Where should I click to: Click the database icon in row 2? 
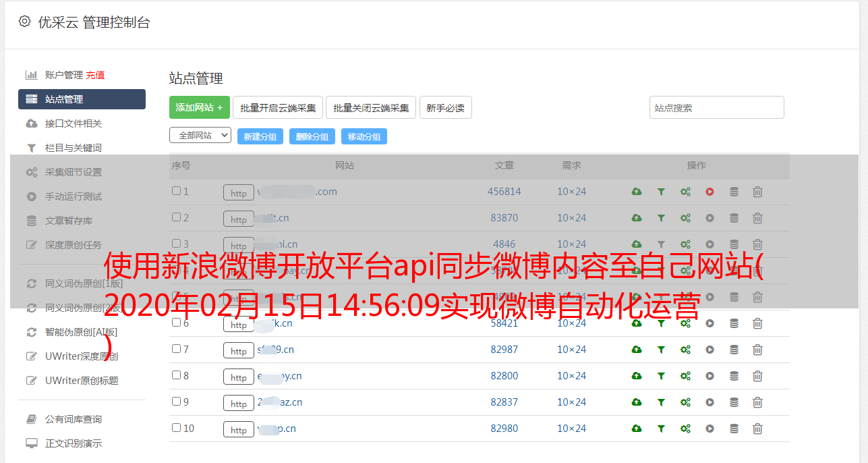pyautogui.click(x=734, y=218)
